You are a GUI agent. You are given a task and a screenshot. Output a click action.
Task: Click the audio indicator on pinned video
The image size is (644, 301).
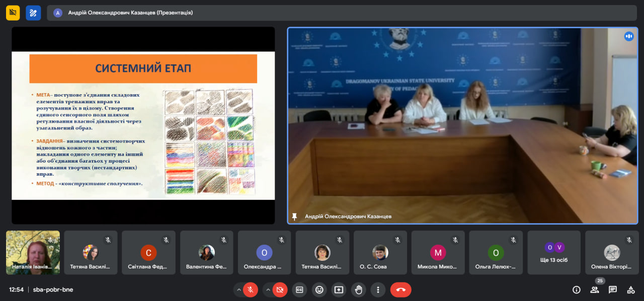[x=628, y=36]
